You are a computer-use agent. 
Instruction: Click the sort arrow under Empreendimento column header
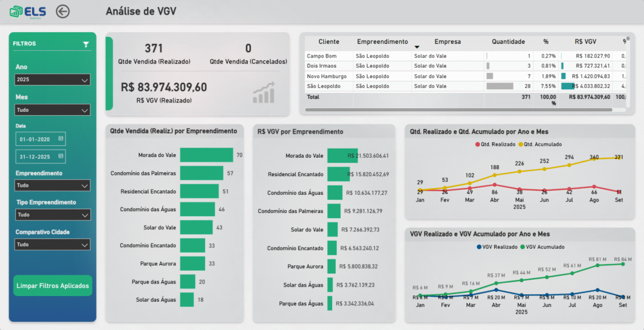(x=416, y=47)
